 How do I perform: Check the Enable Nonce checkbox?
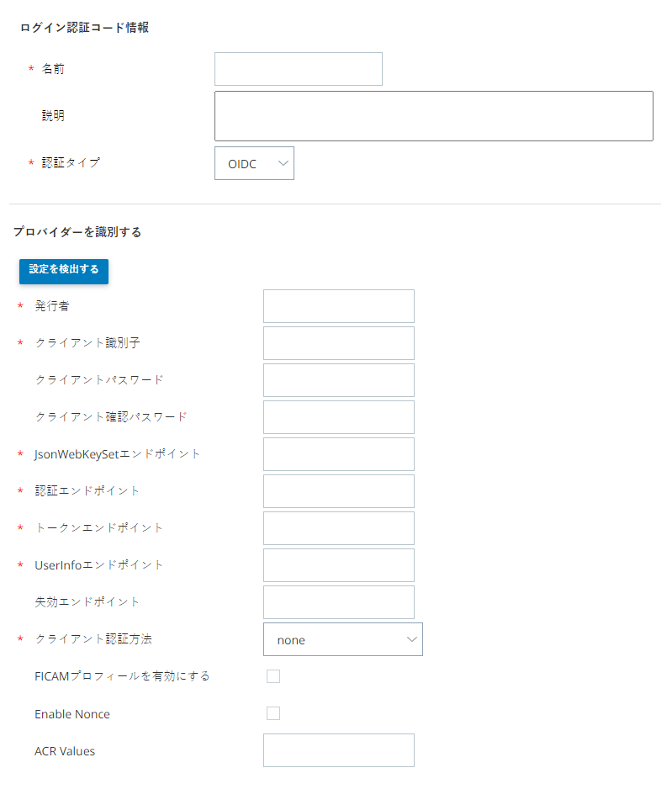(x=273, y=713)
